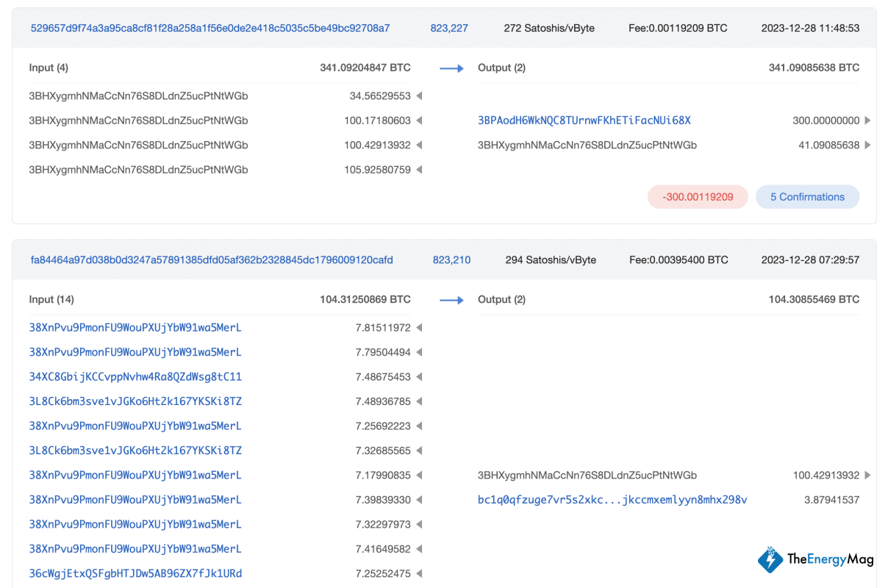
Task: Click the input triangle beside 7.81511972 BTC
Action: pyautogui.click(x=418, y=327)
